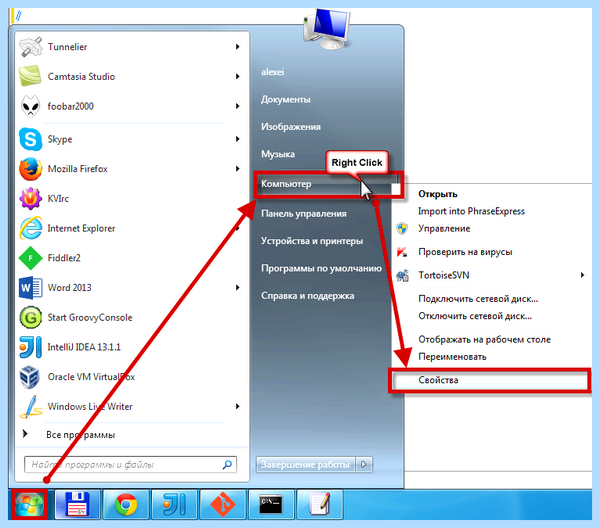Focus the Найти программы и файлы search box

coord(130,464)
